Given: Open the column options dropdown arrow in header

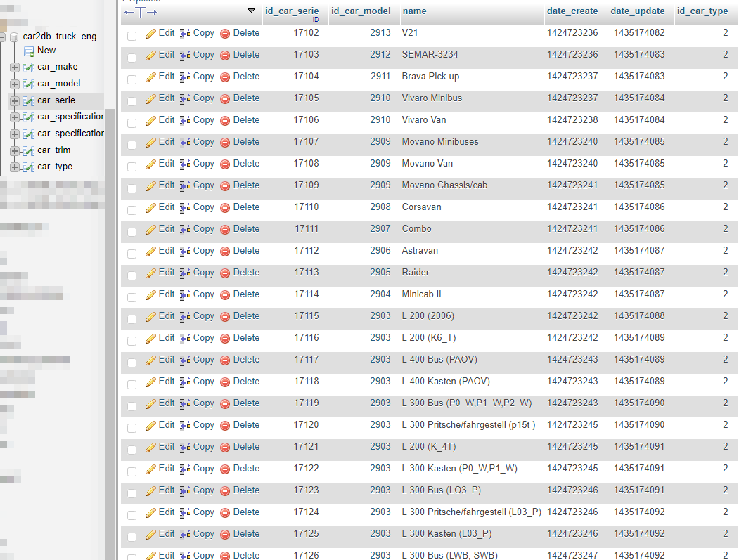Looking at the screenshot, I should [x=251, y=11].
